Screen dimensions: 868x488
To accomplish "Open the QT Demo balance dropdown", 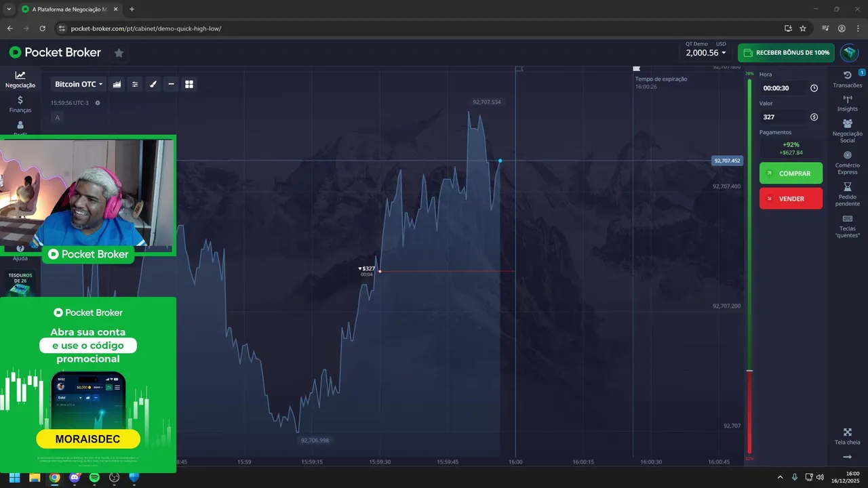I will (706, 52).
